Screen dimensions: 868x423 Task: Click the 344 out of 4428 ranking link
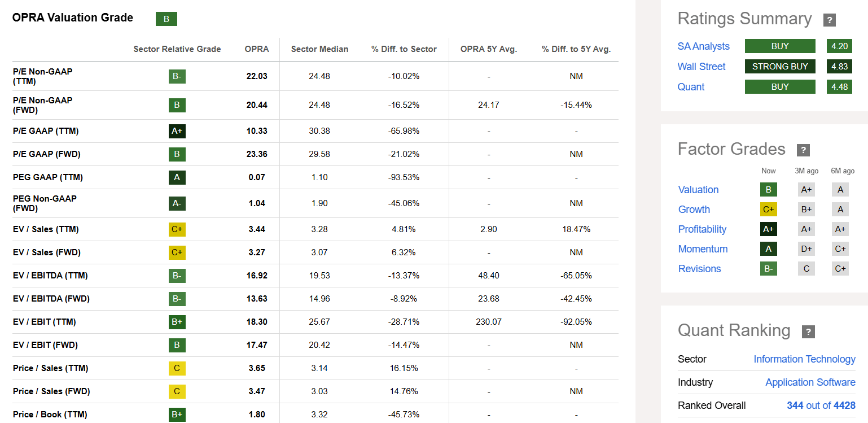click(821, 405)
